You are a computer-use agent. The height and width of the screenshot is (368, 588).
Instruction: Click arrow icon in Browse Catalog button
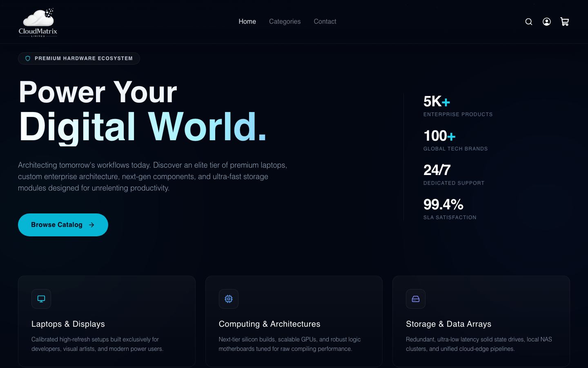coord(91,225)
